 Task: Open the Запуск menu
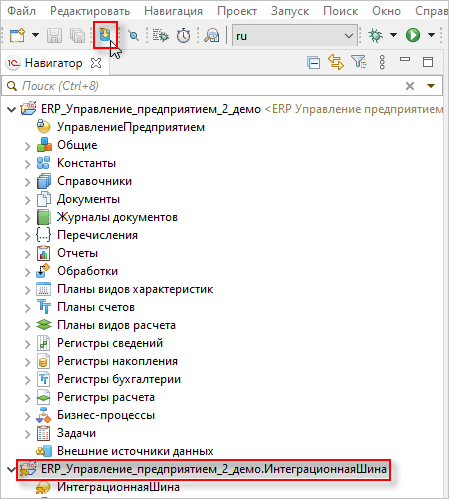click(x=290, y=11)
